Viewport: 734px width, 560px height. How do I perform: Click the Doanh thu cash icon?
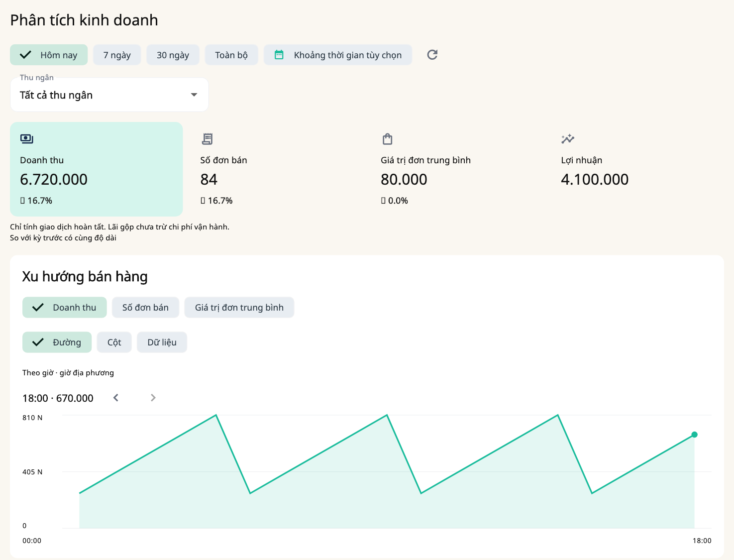pyautogui.click(x=26, y=139)
